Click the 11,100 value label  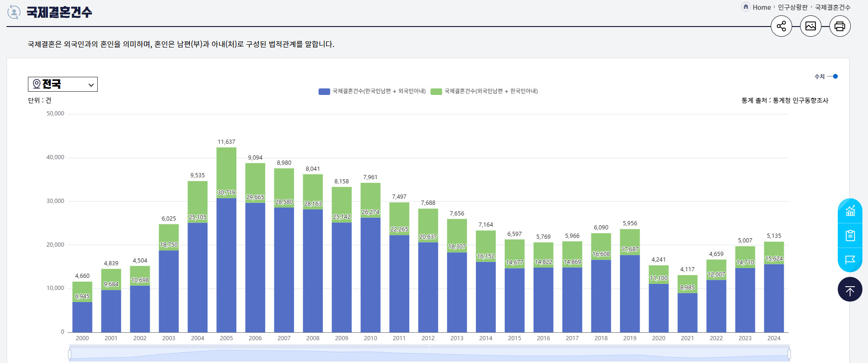tap(659, 278)
